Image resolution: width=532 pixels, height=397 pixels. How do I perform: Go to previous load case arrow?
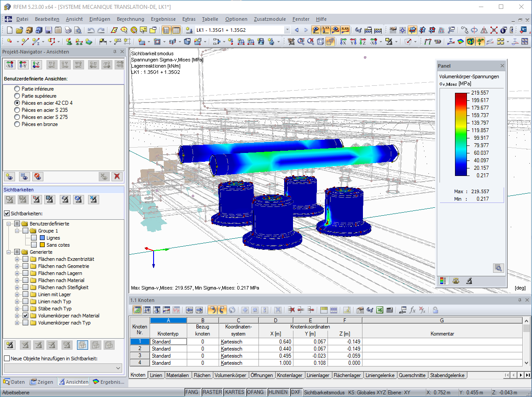coord(297,30)
